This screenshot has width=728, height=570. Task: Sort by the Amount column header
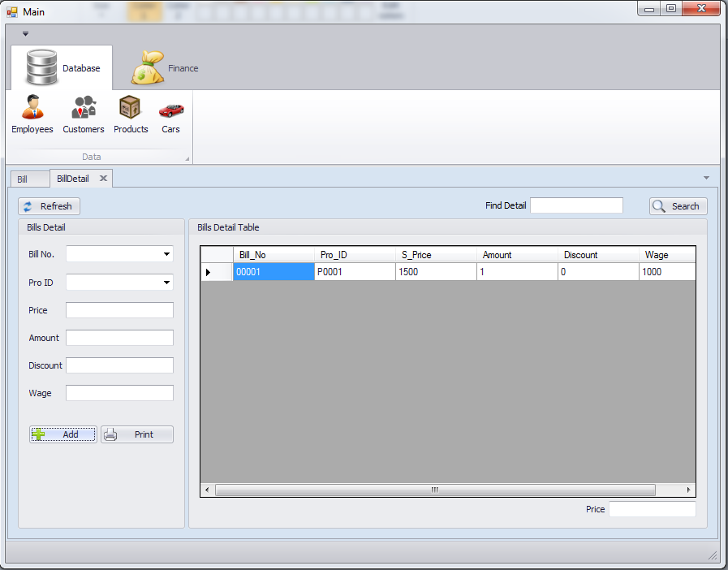click(517, 255)
